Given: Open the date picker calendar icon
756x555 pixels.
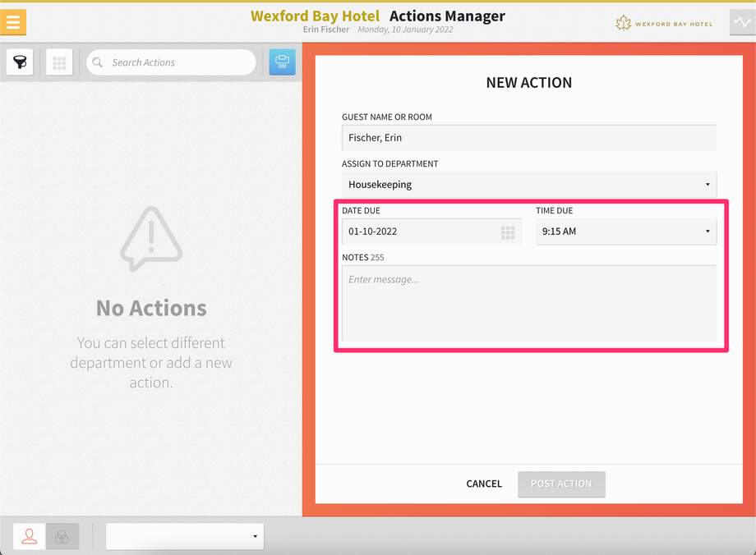Looking at the screenshot, I should point(508,232).
